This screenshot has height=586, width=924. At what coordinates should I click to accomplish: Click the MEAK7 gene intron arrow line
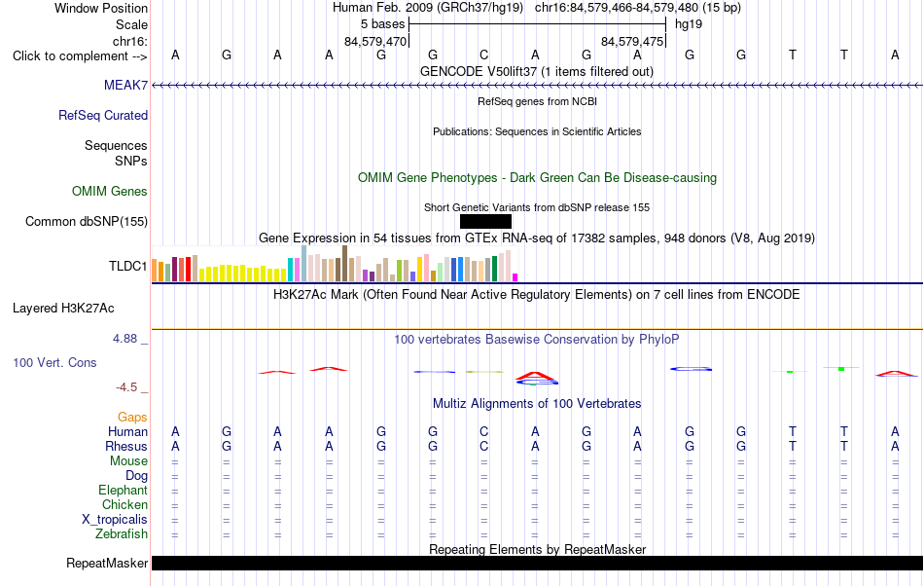click(x=537, y=86)
